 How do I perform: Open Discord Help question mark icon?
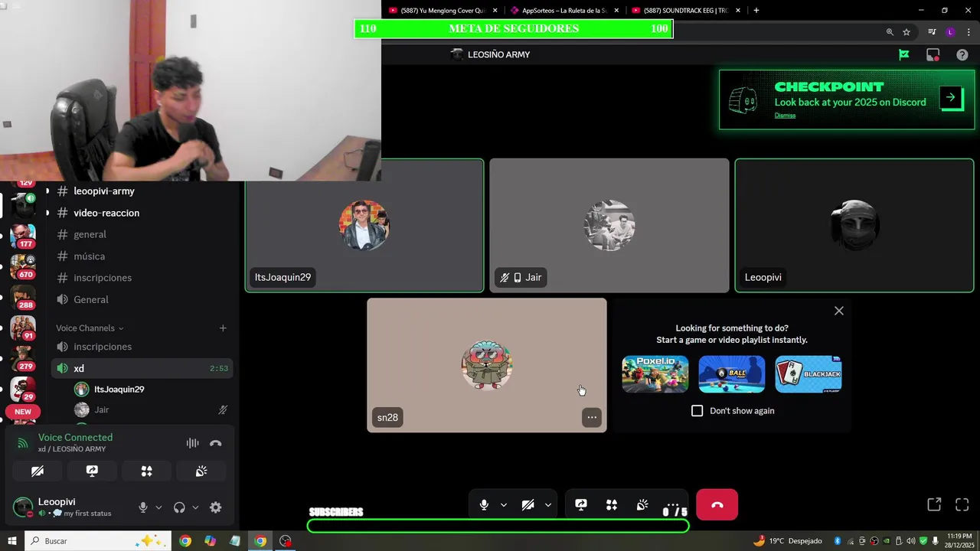click(x=962, y=54)
